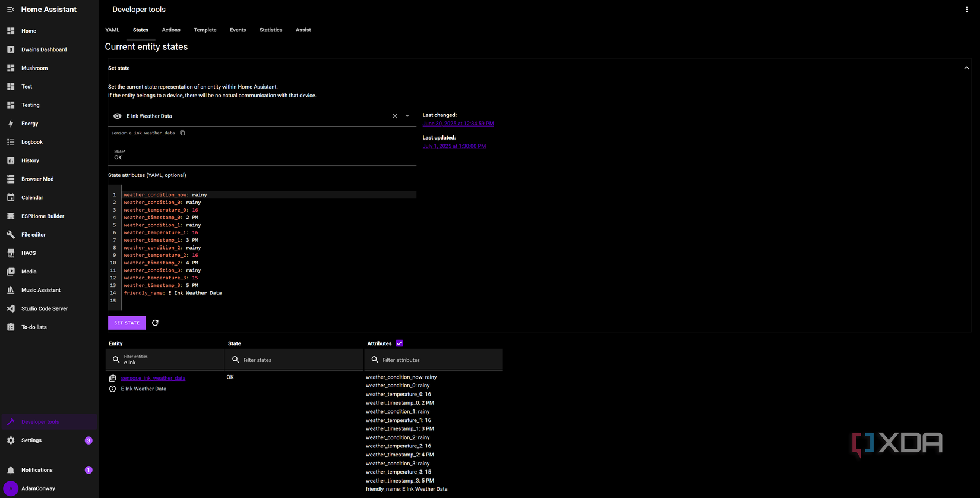Click the State value field showing OK
980x498 pixels.
(262, 155)
